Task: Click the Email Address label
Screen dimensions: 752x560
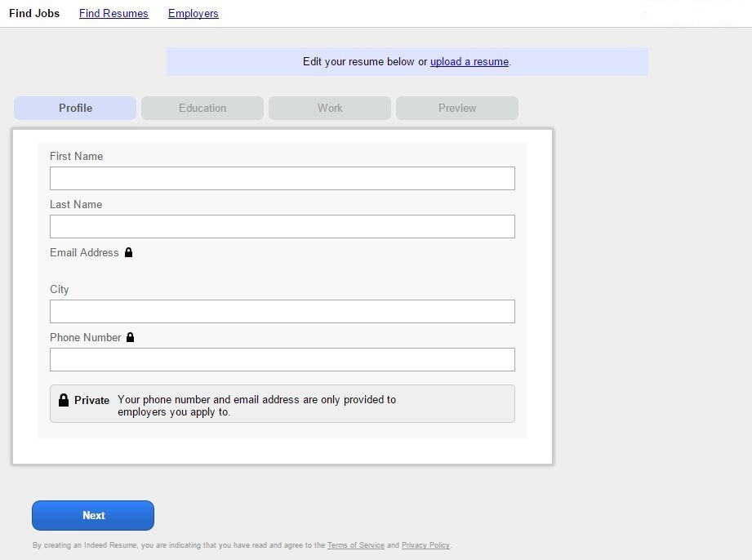Action: (84, 252)
